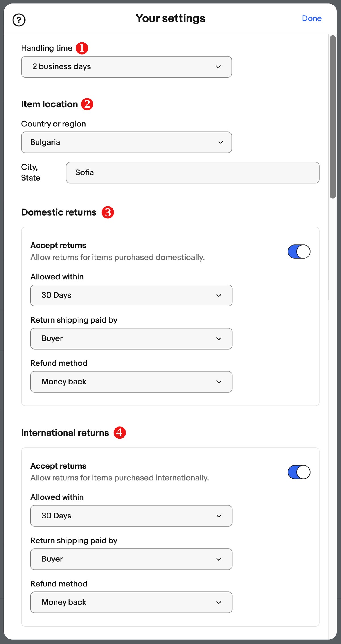Open domestic Refund method dropdown
The height and width of the screenshot is (644, 341).
(x=131, y=382)
